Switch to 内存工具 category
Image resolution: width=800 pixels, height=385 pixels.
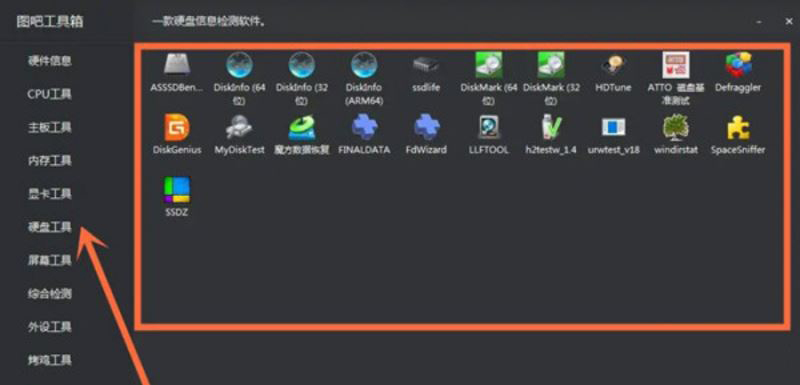[49, 161]
